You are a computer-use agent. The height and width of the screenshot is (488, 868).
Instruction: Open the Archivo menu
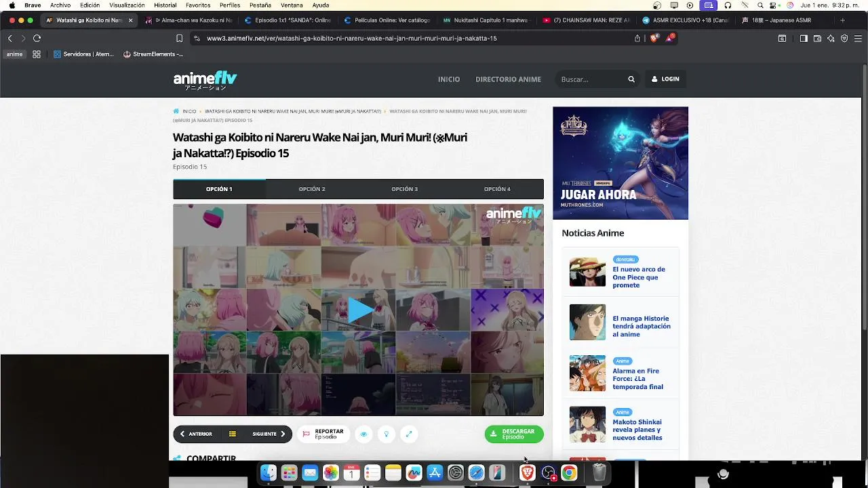tap(60, 5)
